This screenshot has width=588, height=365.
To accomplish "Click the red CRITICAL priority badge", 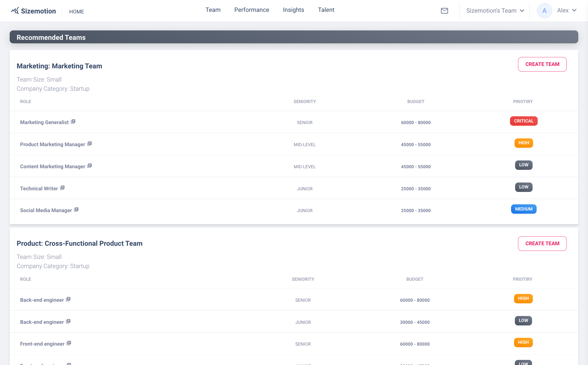I will (x=523, y=121).
